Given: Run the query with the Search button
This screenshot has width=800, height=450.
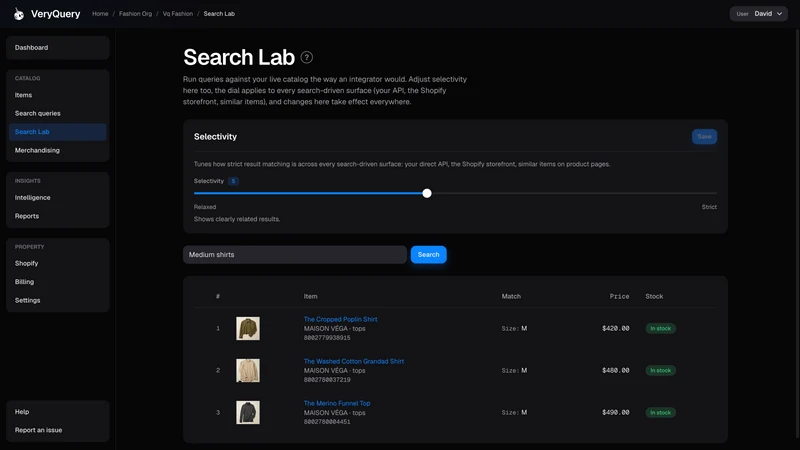Looking at the screenshot, I should [429, 255].
